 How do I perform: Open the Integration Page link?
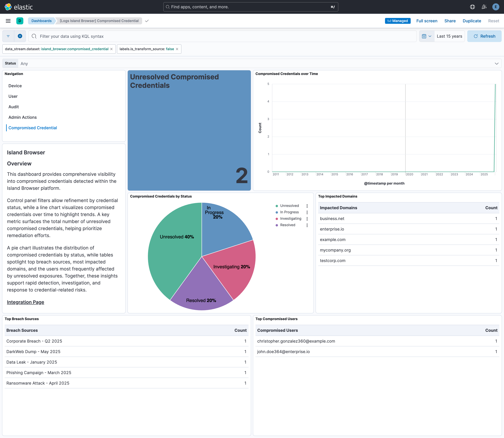pyautogui.click(x=25, y=302)
